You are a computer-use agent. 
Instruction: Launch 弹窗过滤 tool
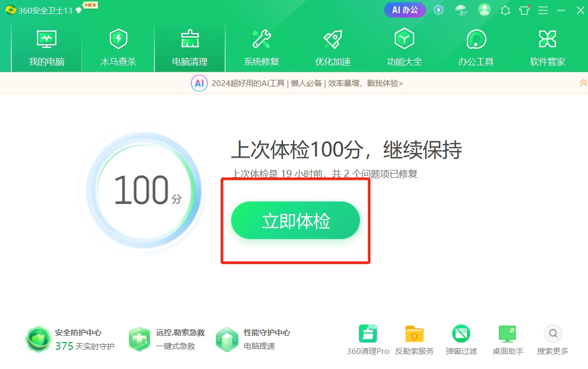pos(461,340)
